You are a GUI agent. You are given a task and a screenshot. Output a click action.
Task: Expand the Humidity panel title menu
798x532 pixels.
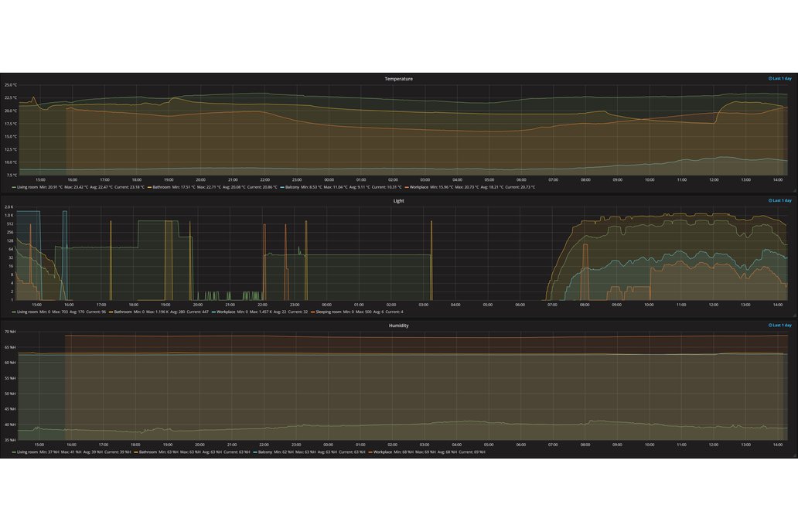click(x=398, y=326)
